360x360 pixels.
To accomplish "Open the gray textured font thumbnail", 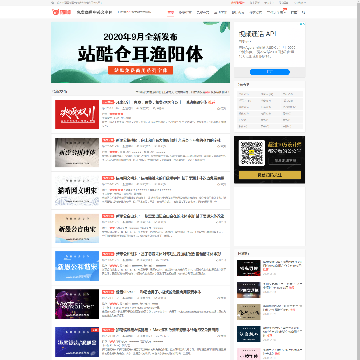I will click(x=77, y=152).
